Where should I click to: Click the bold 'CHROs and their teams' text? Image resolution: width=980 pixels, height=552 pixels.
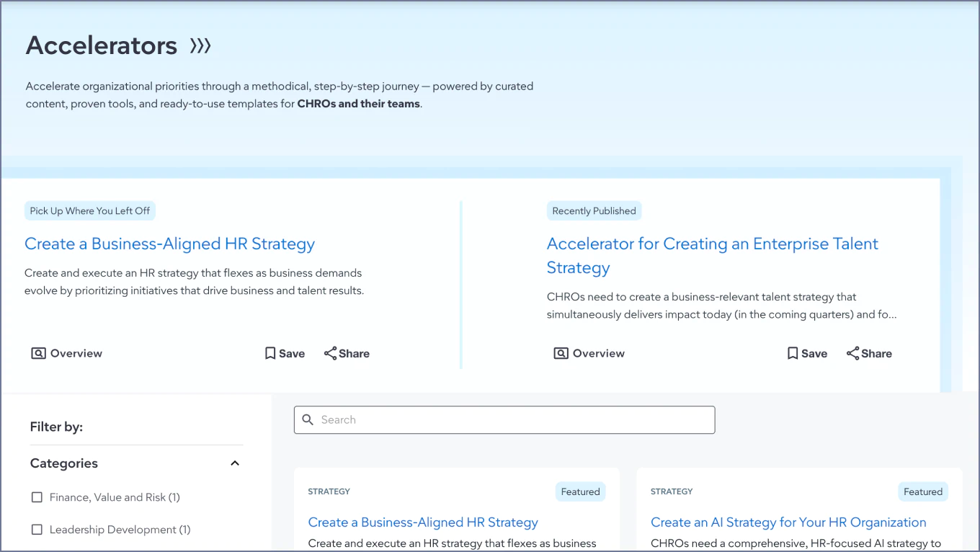pos(358,104)
